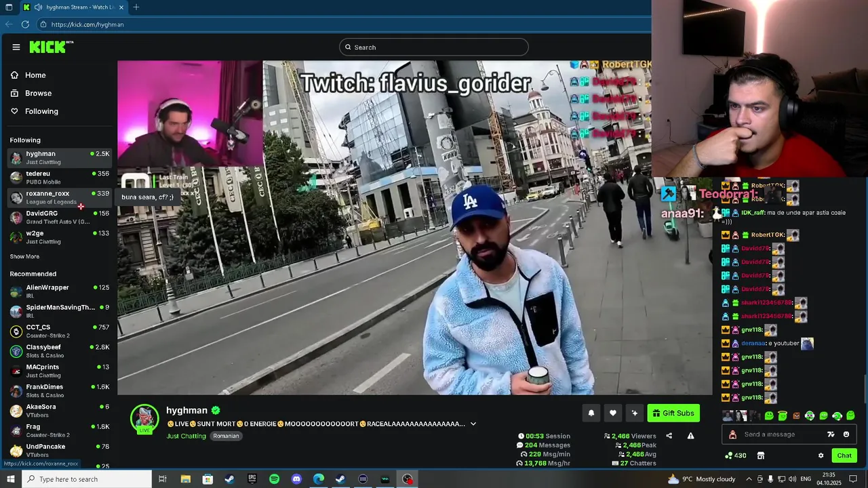Open tedereu channel in Following list
This screenshot has width=868, height=488.
click(60, 178)
